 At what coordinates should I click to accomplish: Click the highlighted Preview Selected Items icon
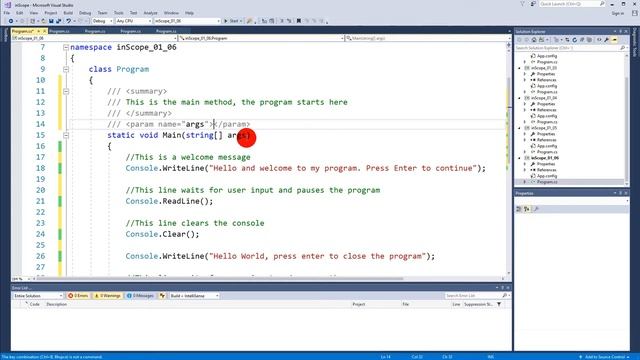[614, 40]
